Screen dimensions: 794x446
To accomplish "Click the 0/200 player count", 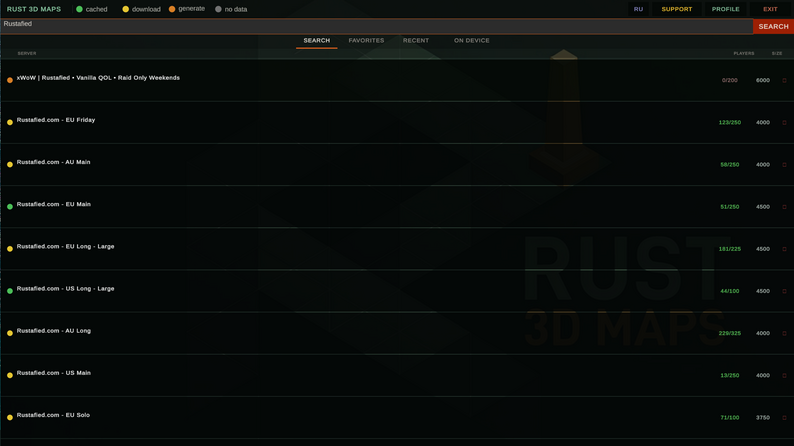I will (730, 80).
